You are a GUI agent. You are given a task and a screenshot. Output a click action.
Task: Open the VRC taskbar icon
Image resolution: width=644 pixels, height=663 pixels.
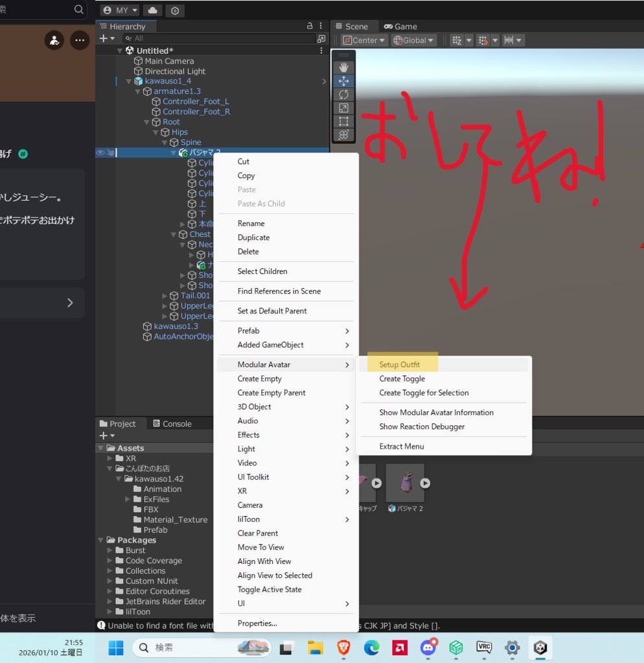[484, 647]
